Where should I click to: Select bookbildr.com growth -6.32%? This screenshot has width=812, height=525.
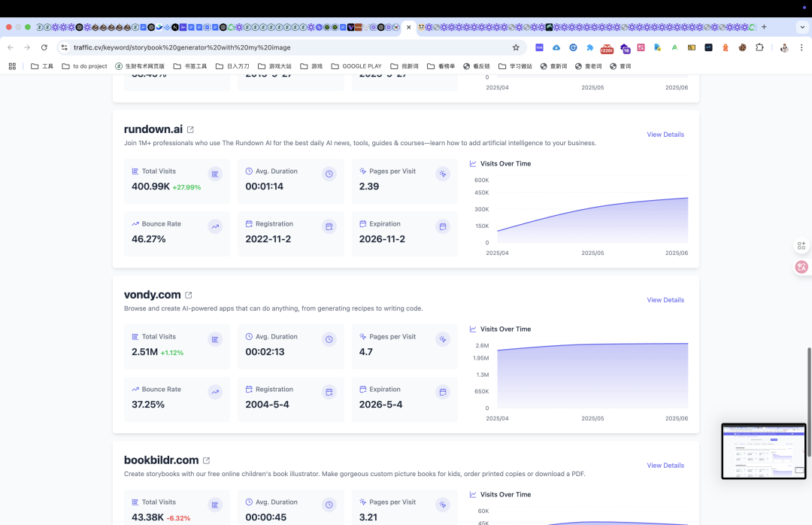pyautogui.click(x=178, y=518)
